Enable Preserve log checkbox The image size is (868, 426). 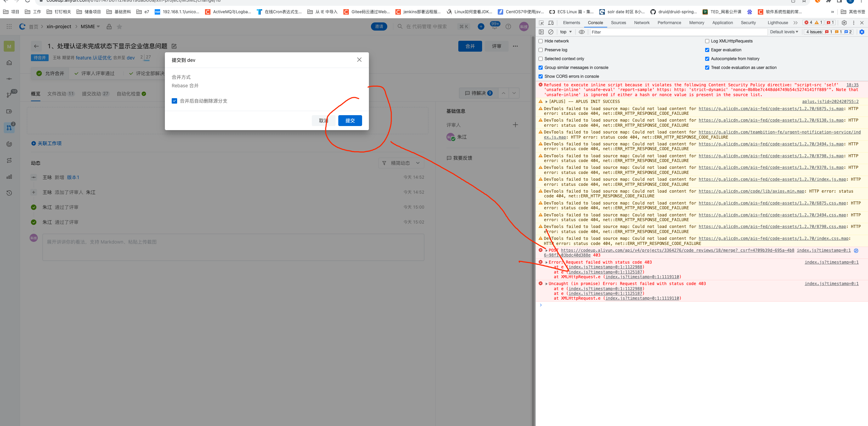(541, 50)
